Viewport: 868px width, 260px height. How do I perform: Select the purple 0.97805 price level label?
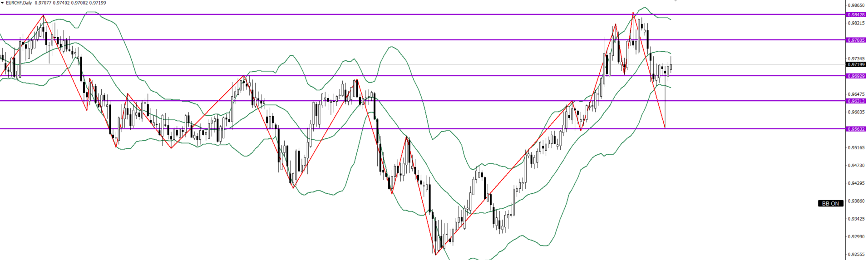click(856, 40)
